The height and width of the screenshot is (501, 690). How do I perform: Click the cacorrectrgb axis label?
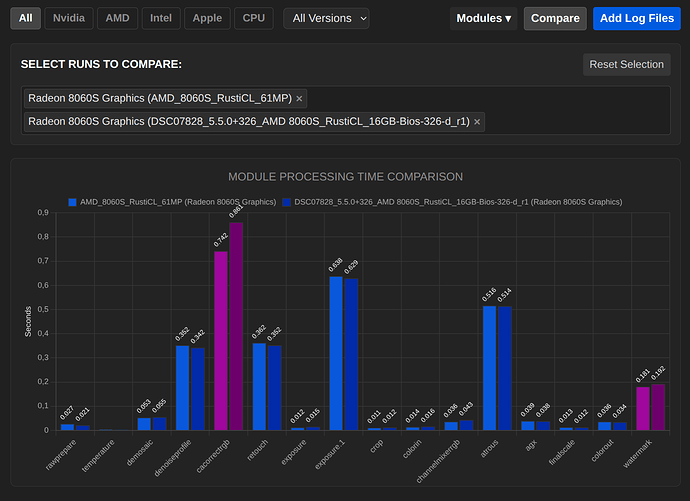(x=213, y=456)
